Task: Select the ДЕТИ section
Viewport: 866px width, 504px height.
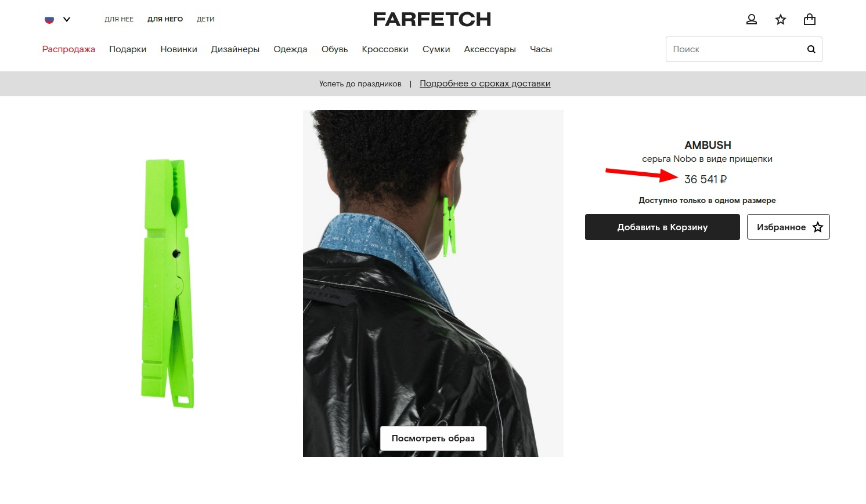Action: tap(205, 19)
